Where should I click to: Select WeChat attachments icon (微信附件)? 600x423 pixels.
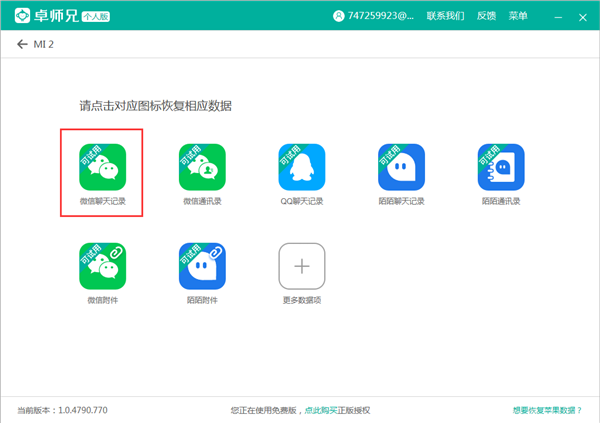(103, 266)
